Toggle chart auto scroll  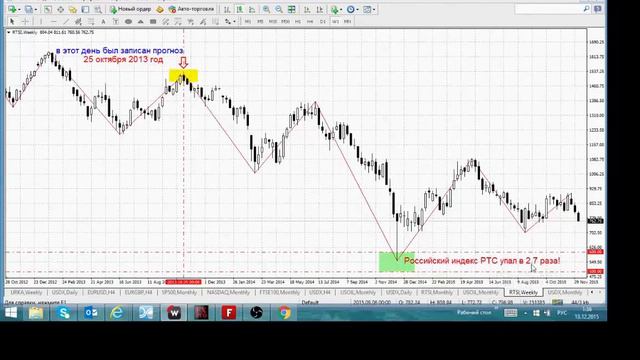(307, 9)
